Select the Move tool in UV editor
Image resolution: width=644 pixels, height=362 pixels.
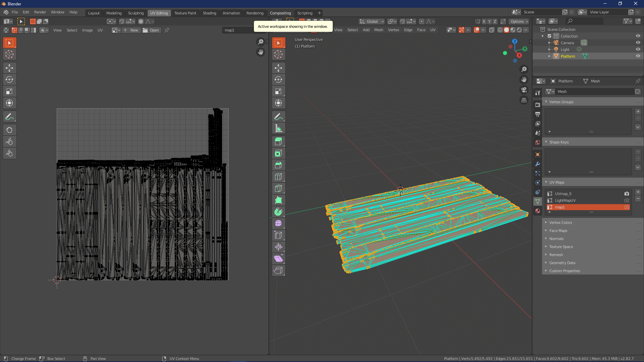9,68
